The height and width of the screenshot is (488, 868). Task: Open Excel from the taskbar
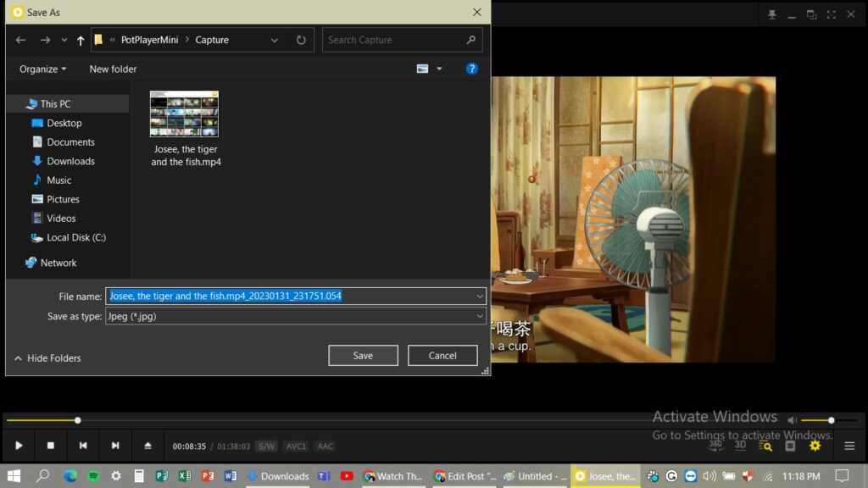(x=184, y=476)
